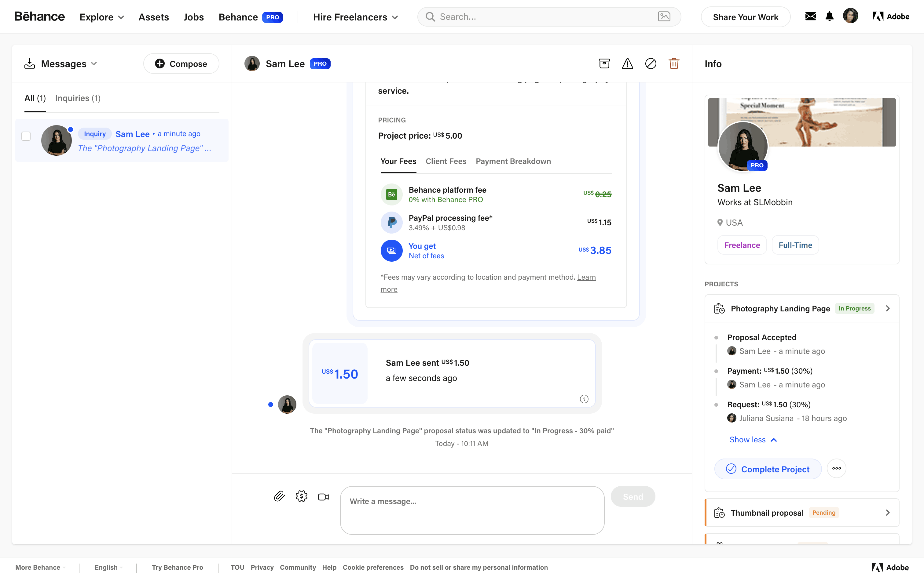The width and height of the screenshot is (924, 577).
Task: Click the archive conversation icon
Action: (604, 64)
